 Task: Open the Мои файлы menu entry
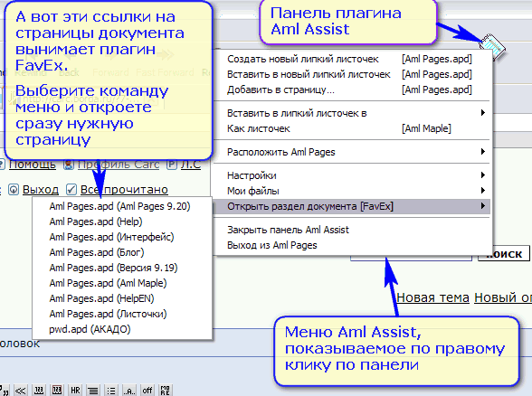351,191
